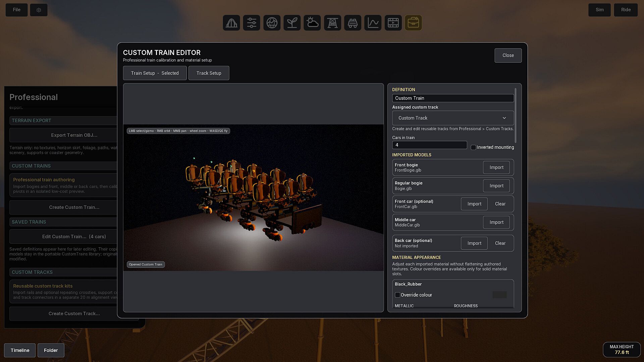Click the Cars in train field
Screen dimensions: 644x362
tap(429, 145)
